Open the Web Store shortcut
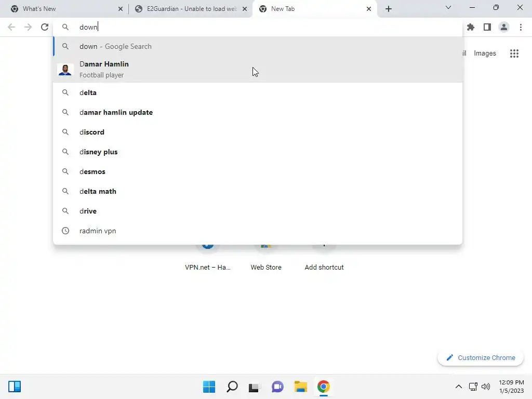This screenshot has height=399, width=532. [266, 258]
